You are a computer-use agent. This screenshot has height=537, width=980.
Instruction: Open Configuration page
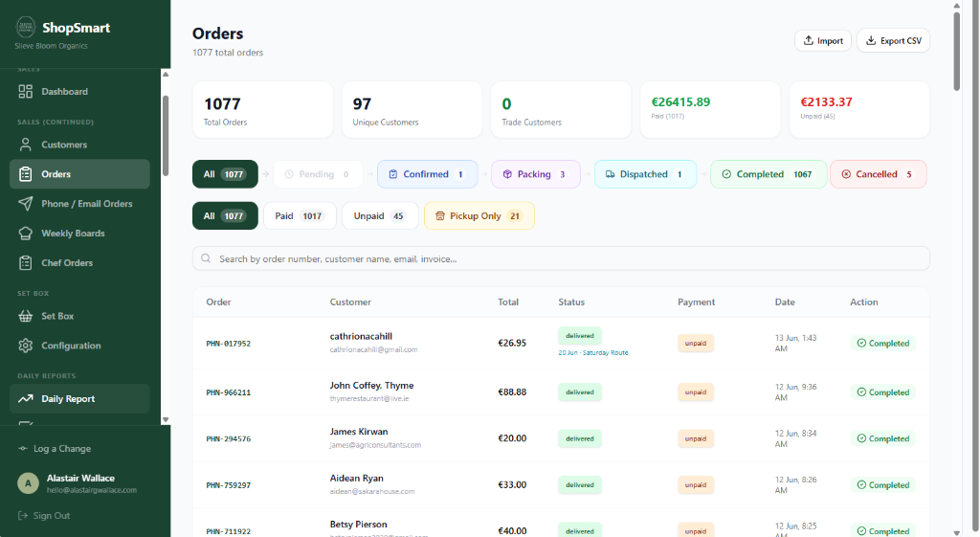click(79, 346)
